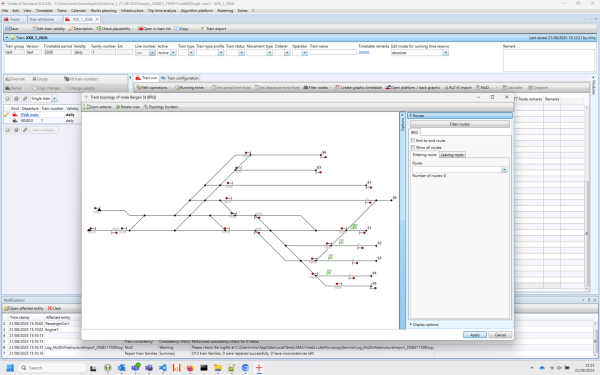This screenshot has width=600, height=375.
Task: Click the Save icon in toolbar
Action: [x=8, y=29]
